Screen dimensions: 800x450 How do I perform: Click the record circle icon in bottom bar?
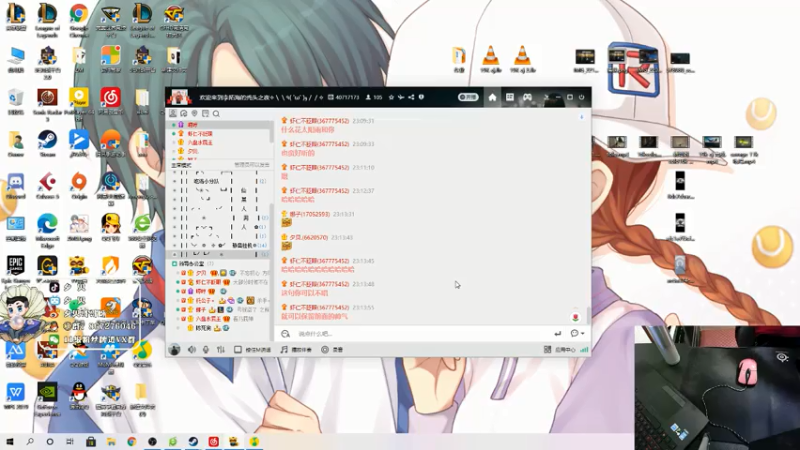[325, 349]
